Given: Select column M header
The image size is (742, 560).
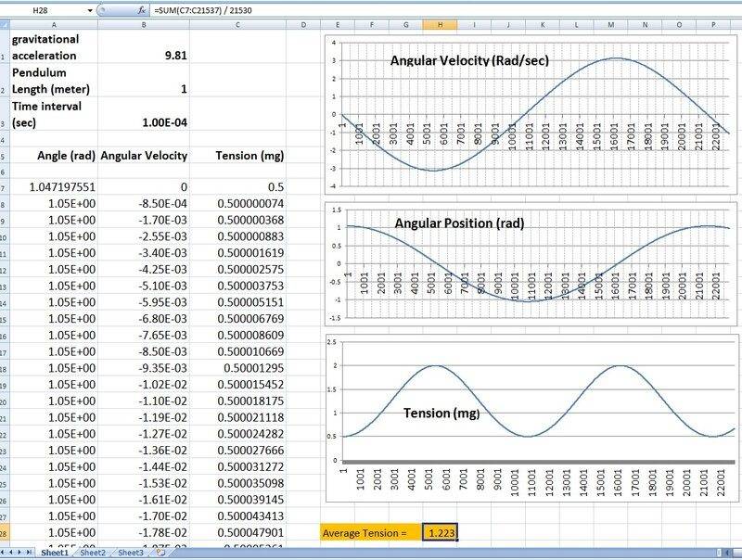Looking at the screenshot, I should pyautogui.click(x=610, y=24).
